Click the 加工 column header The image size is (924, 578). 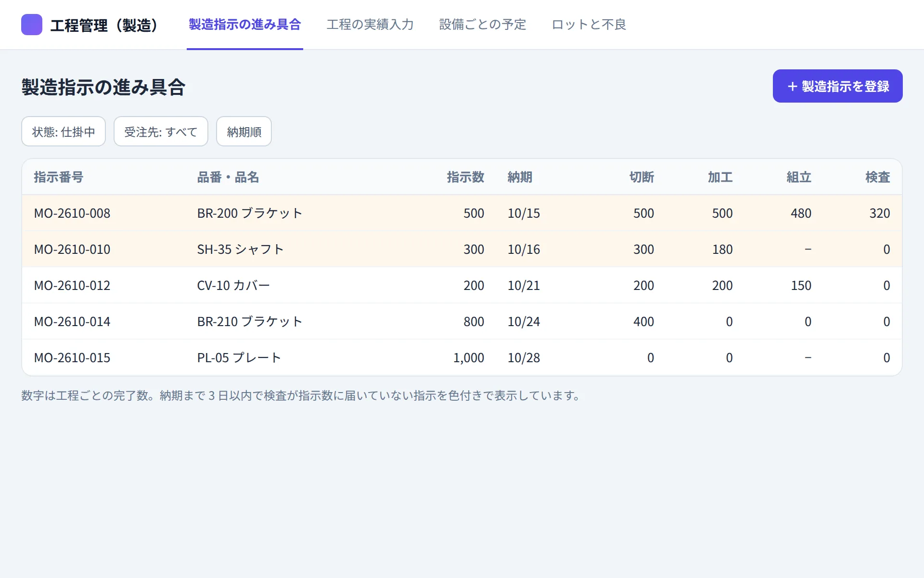click(720, 177)
